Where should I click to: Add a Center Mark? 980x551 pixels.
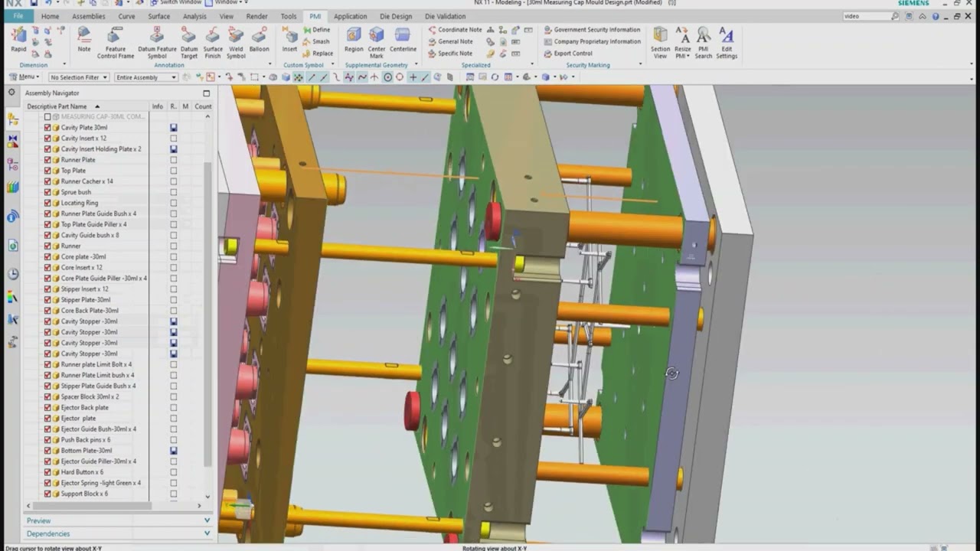pyautogui.click(x=377, y=42)
